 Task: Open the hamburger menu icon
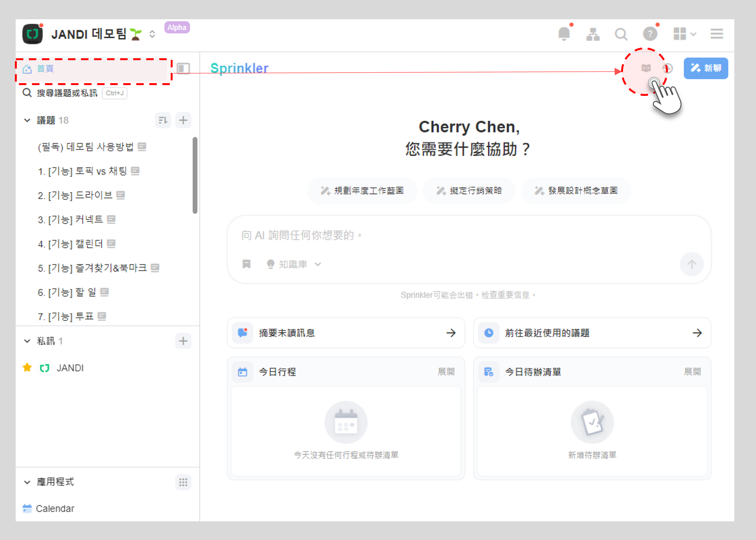click(x=716, y=34)
